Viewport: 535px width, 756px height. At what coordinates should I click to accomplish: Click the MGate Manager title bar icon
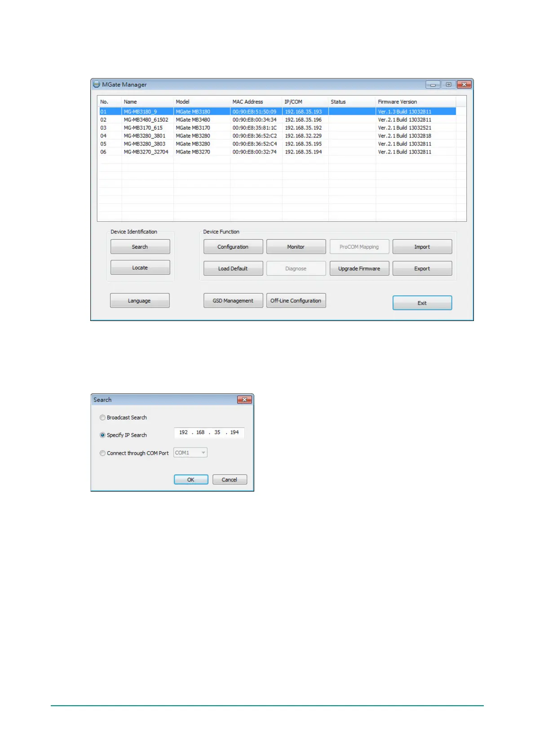click(x=96, y=84)
